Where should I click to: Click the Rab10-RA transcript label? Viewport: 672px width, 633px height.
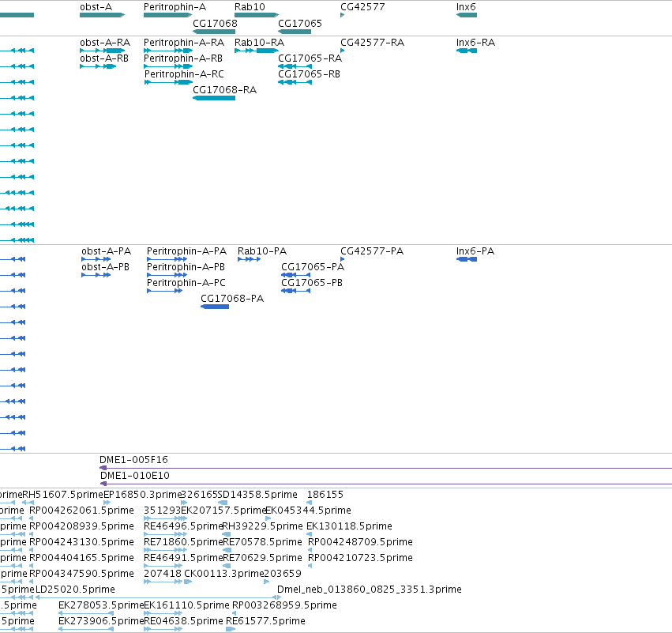[259, 43]
